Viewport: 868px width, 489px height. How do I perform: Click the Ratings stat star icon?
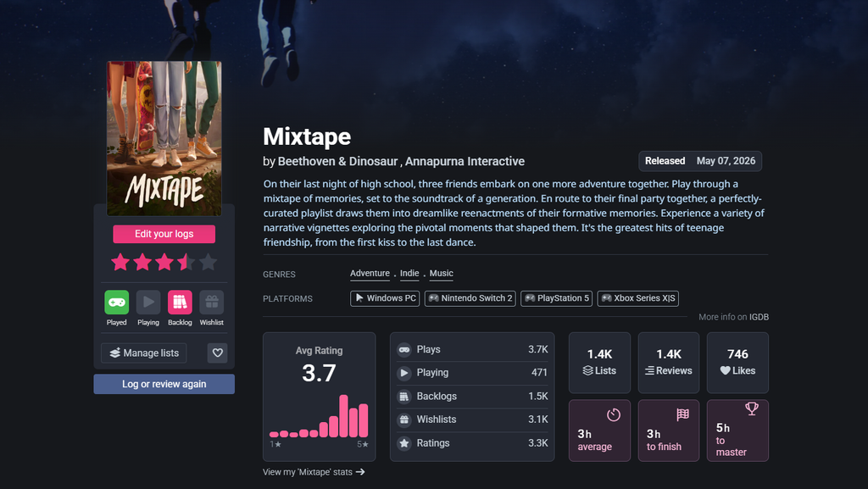coord(404,443)
